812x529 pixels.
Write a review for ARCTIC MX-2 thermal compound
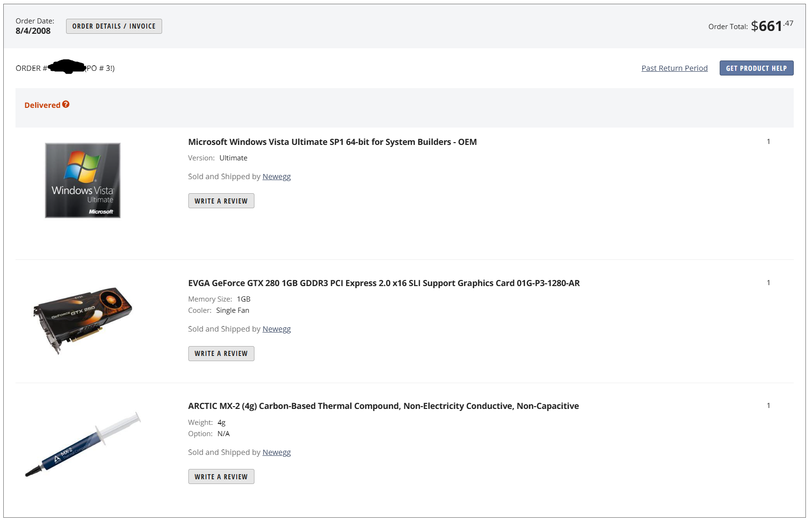click(221, 476)
